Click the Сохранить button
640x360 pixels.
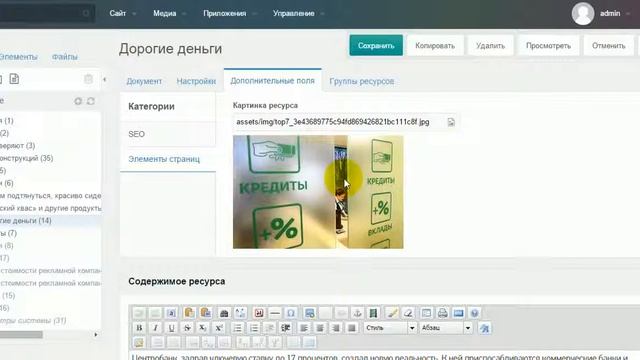tap(376, 46)
